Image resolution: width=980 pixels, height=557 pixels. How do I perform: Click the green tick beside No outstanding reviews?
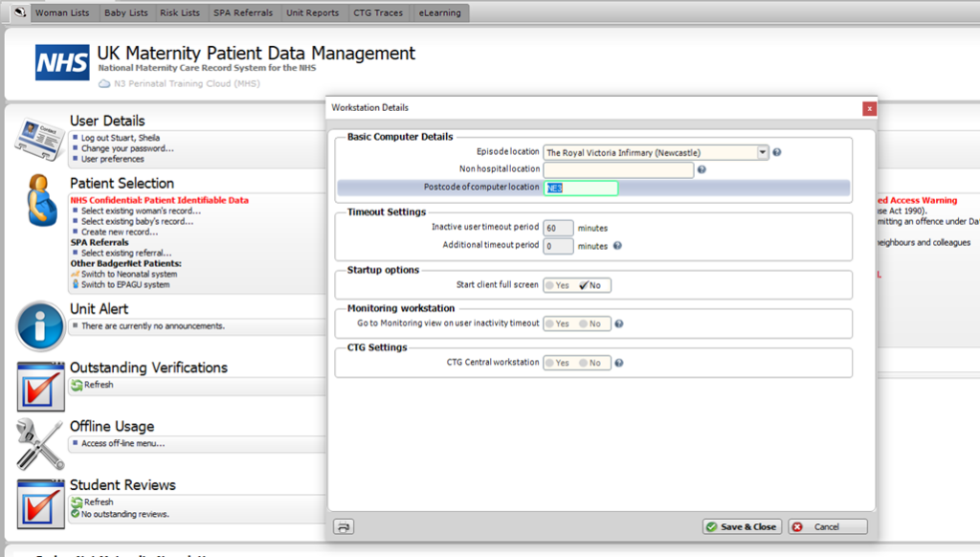point(75,514)
